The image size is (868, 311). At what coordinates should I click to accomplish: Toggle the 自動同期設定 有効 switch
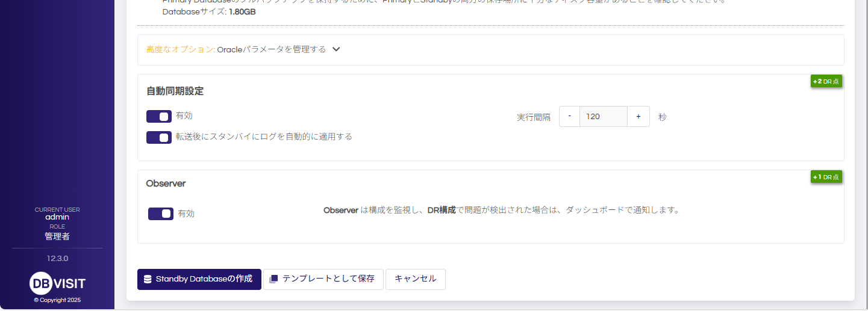[x=159, y=116]
